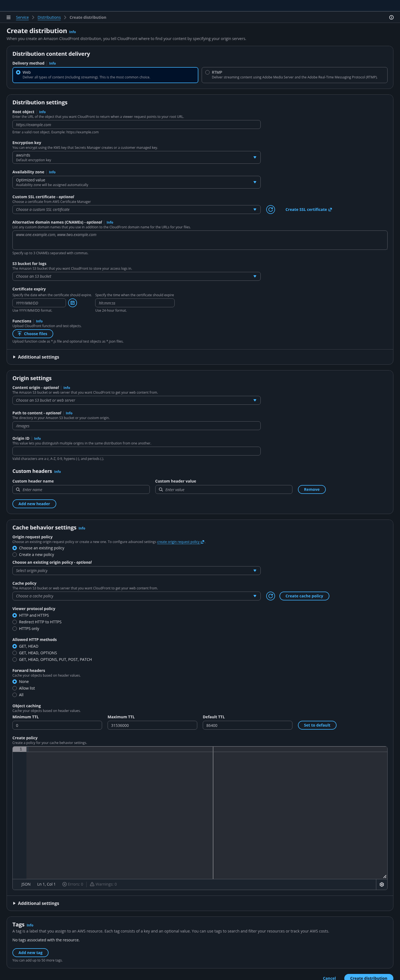Click the info circle icon in header
Image resolution: width=400 pixels, height=980 pixels.
click(x=391, y=17)
